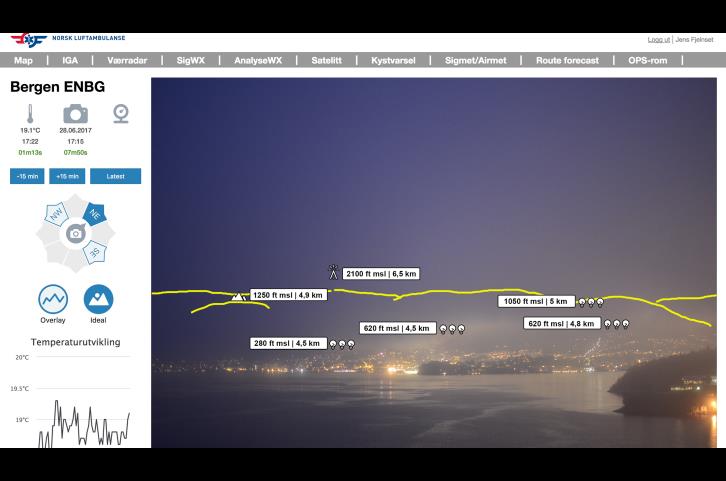Image resolution: width=726 pixels, height=481 pixels.
Task: Open Kystvarsel in navigation bar
Action: [393, 60]
